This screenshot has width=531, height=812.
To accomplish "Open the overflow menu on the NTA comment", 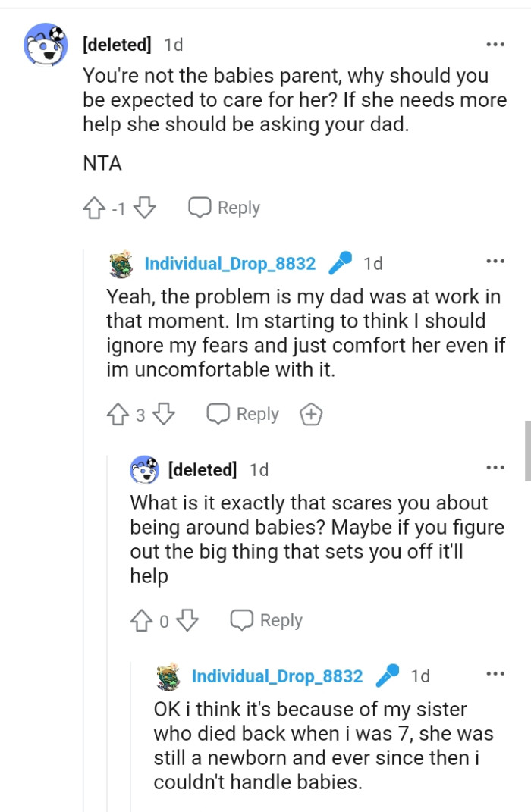I will click(495, 45).
